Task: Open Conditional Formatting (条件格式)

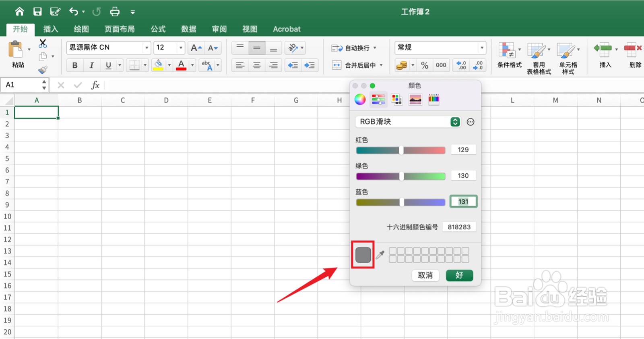Action: (509, 56)
